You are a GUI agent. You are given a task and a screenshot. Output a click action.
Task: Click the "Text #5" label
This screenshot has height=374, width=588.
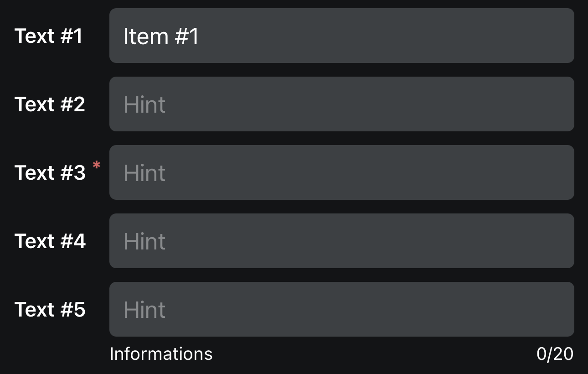click(x=50, y=309)
